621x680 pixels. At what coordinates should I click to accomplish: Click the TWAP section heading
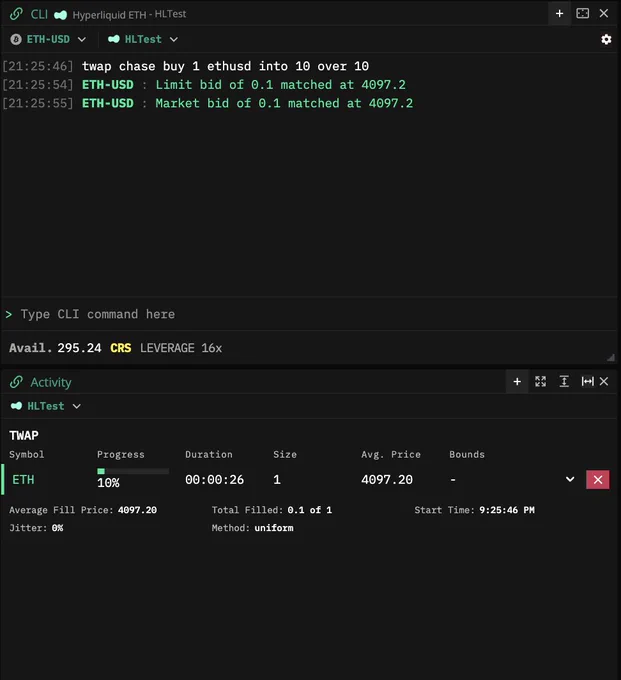(24, 435)
